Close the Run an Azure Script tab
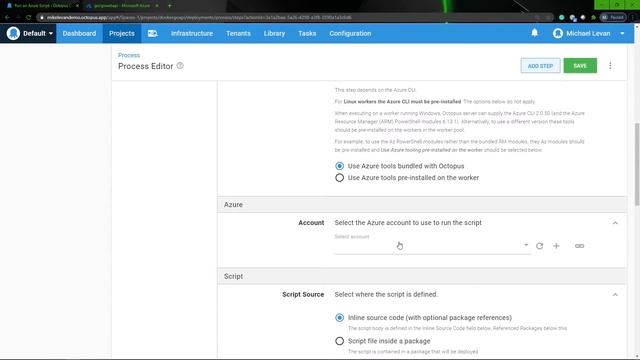The height and width of the screenshot is (360, 640). (x=77, y=6)
